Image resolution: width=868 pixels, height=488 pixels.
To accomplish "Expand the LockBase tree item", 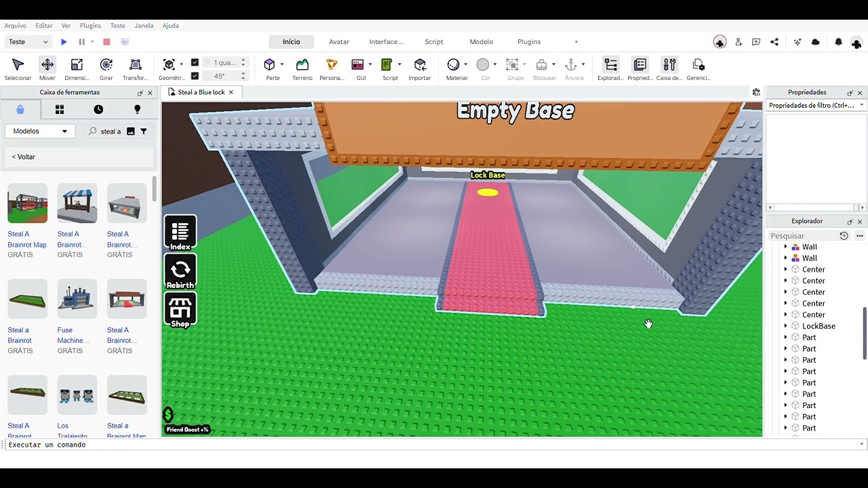I will (x=786, y=326).
